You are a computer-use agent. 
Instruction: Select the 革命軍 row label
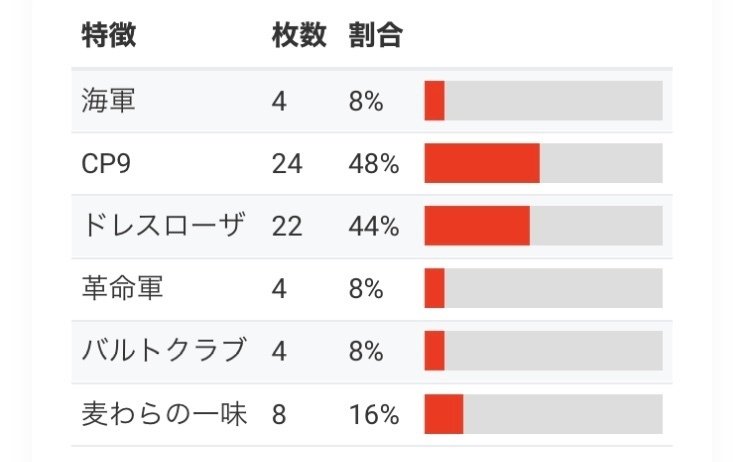click(x=122, y=288)
